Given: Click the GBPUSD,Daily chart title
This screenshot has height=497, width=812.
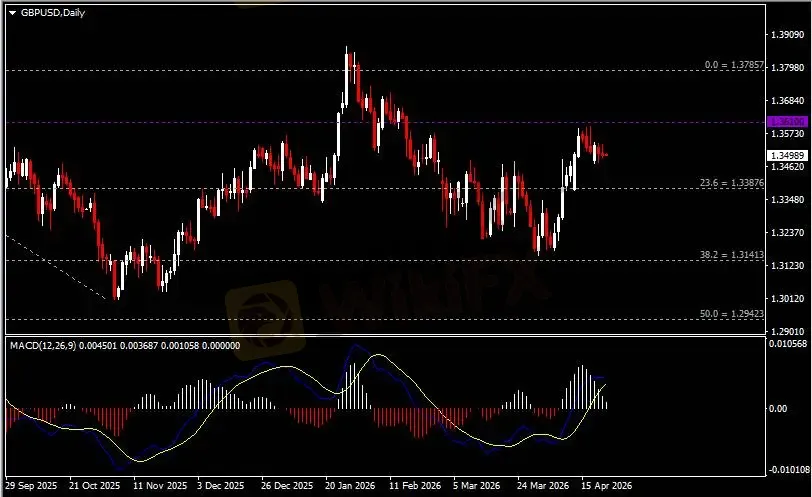Looking at the screenshot, I should pyautogui.click(x=53, y=12).
